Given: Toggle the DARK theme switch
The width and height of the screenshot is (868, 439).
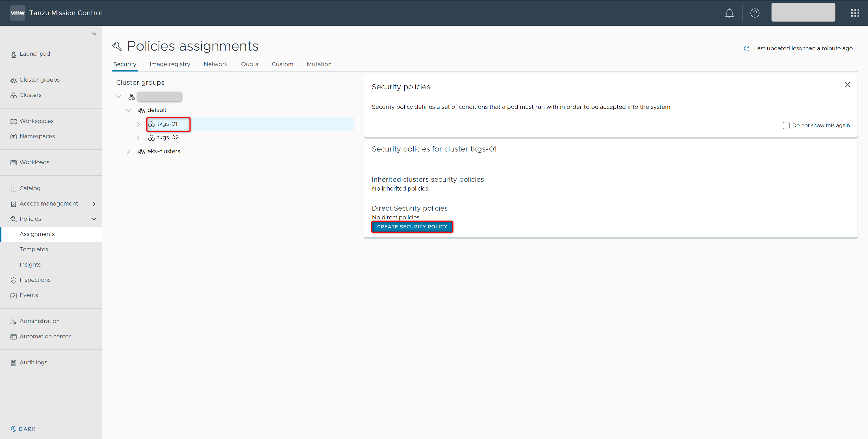Looking at the screenshot, I should (23, 429).
